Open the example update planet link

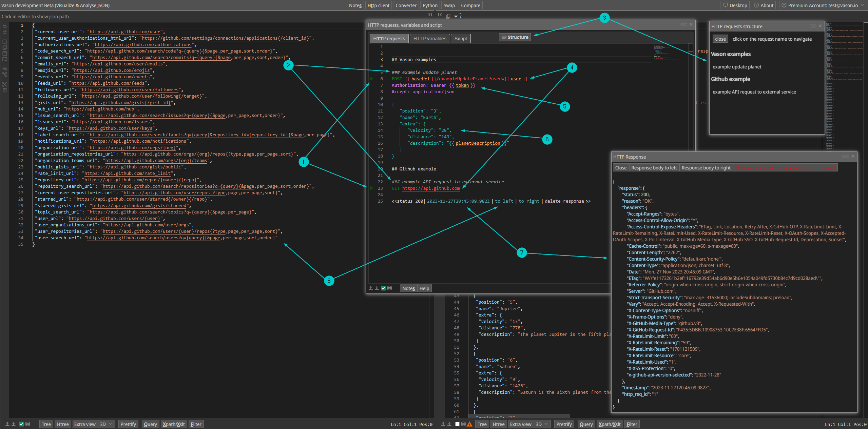[x=737, y=67]
